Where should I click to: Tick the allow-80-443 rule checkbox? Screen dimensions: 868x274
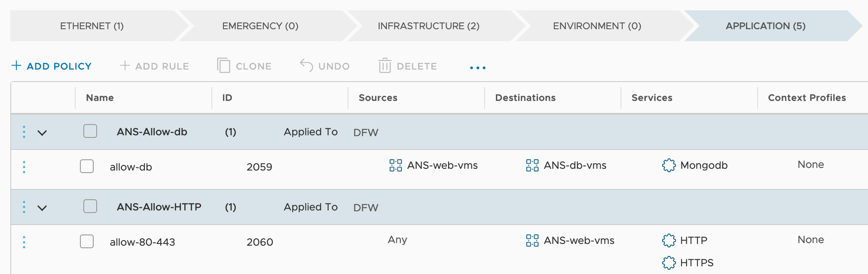[87, 241]
